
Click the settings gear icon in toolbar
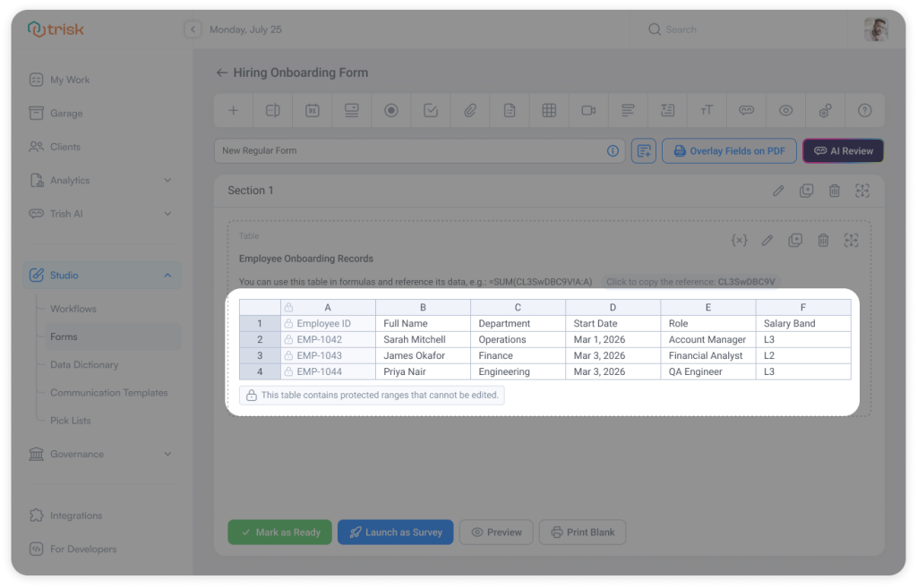[825, 109]
